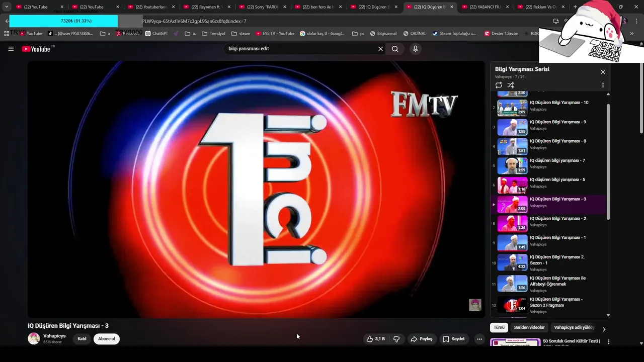
Task: Show more filter chips with right chevron
Action: pyautogui.click(x=604, y=329)
